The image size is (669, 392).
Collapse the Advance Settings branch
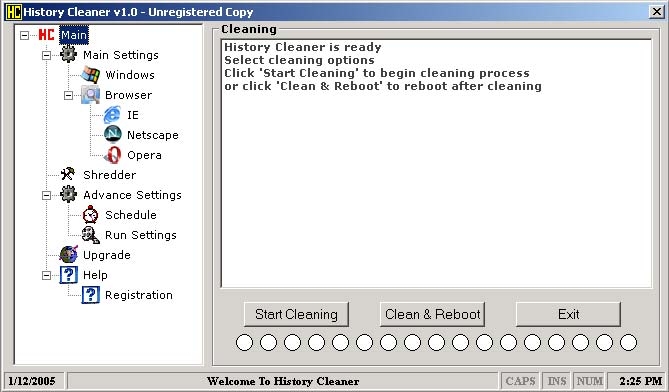click(46, 195)
